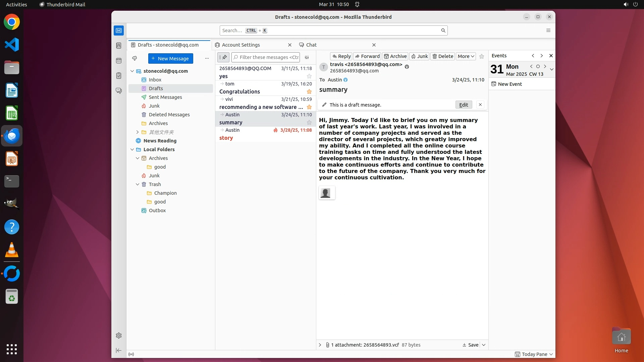Open the More actions dropdown
This screenshot has width=644, height=362.
(466, 56)
